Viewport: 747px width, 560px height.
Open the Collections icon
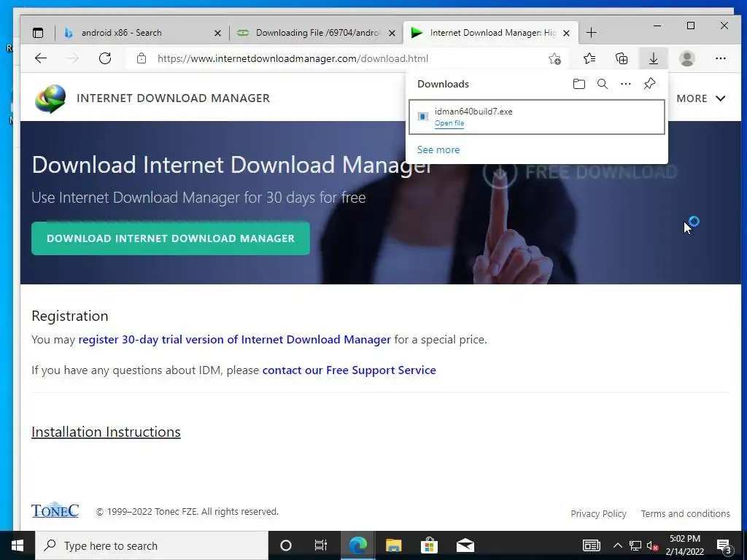[622, 58]
